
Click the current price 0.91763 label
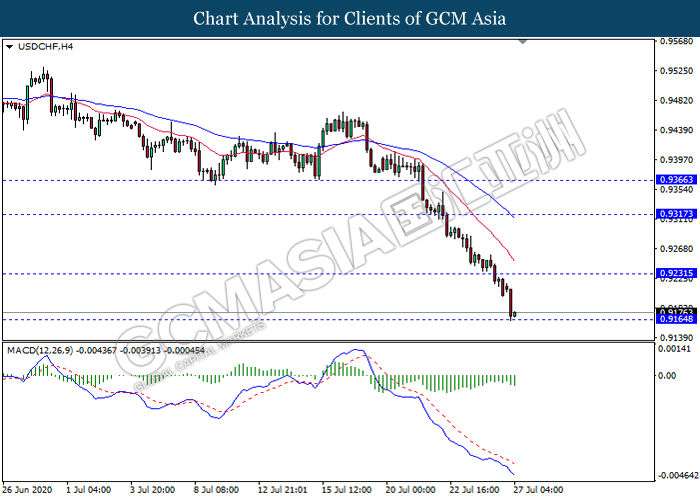point(676,311)
